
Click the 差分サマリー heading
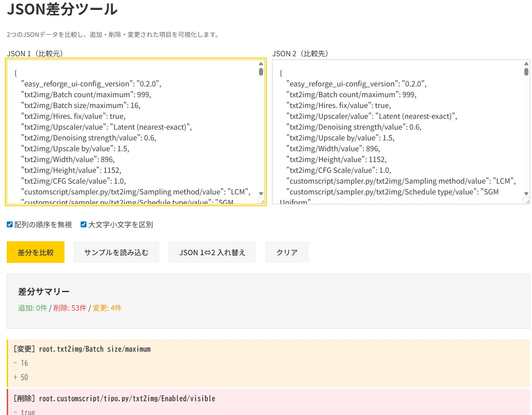(x=44, y=292)
